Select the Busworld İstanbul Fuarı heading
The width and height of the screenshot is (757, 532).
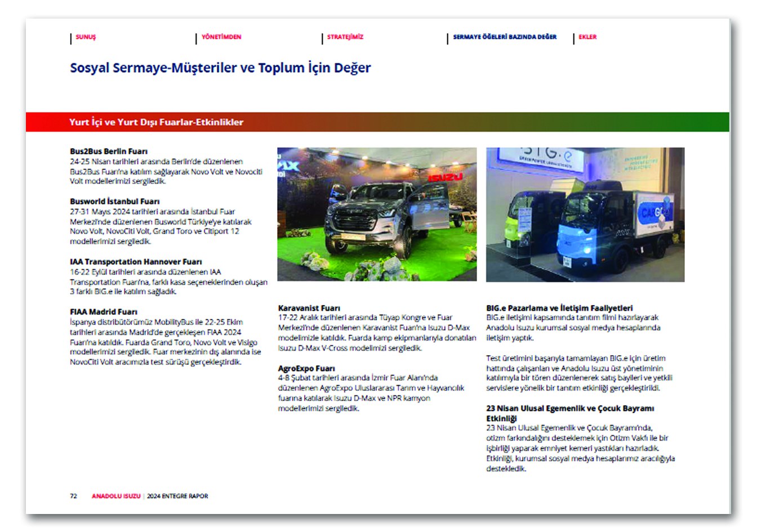115,202
